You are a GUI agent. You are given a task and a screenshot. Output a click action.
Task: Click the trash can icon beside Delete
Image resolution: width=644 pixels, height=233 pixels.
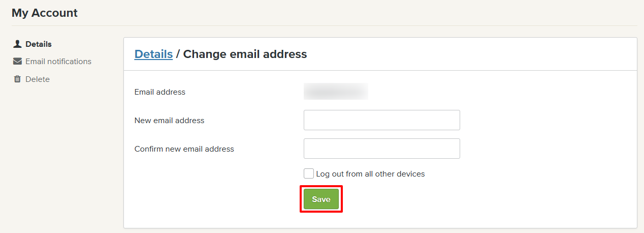(x=17, y=79)
